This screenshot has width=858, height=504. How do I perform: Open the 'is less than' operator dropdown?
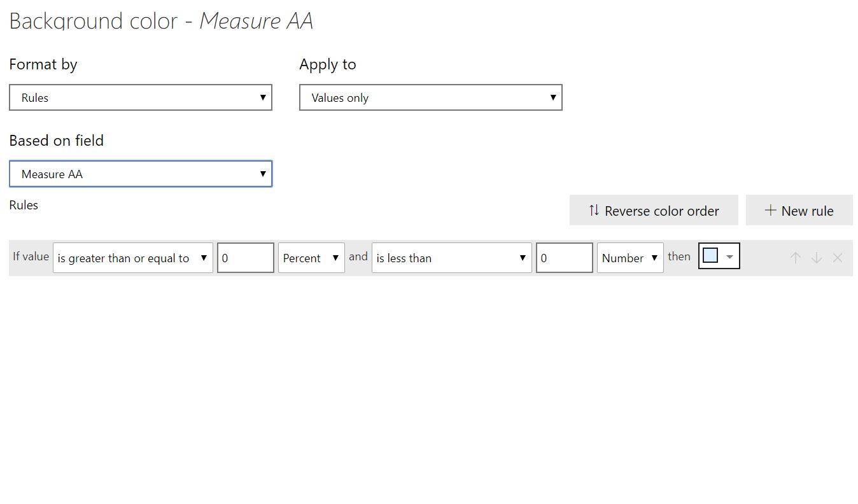(x=452, y=258)
